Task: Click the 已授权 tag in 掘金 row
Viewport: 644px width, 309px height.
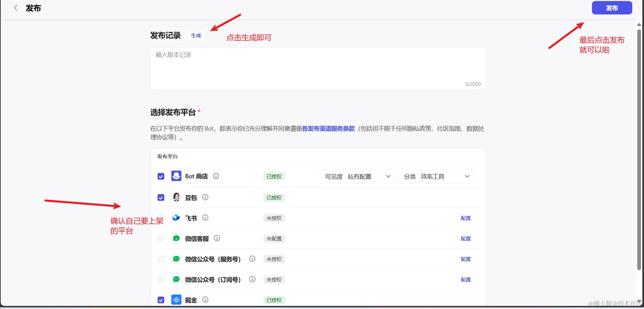Action: [x=274, y=300]
